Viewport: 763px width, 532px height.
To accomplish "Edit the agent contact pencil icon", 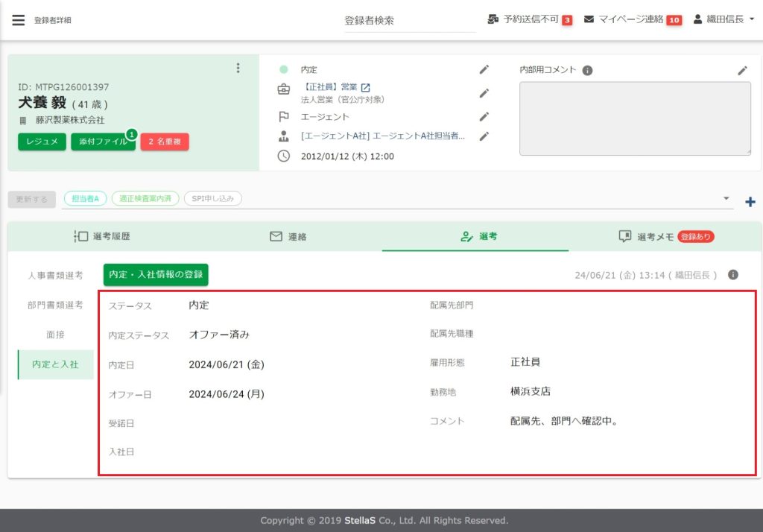I will pyautogui.click(x=484, y=136).
